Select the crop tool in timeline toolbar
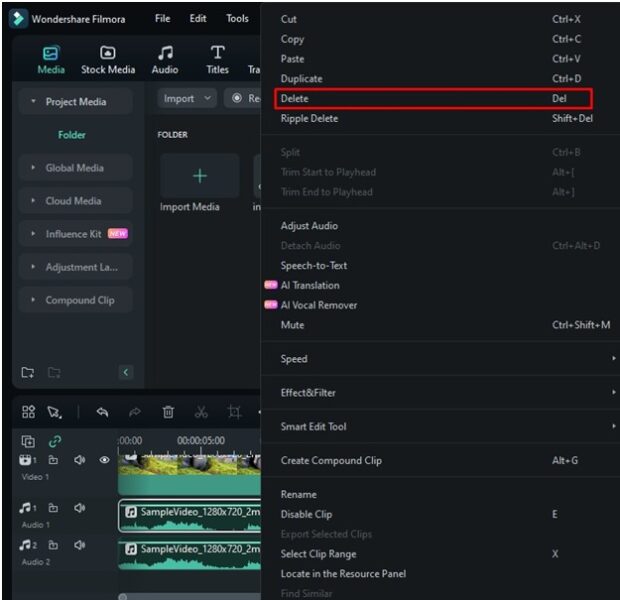This screenshot has width=620, height=600. point(234,412)
